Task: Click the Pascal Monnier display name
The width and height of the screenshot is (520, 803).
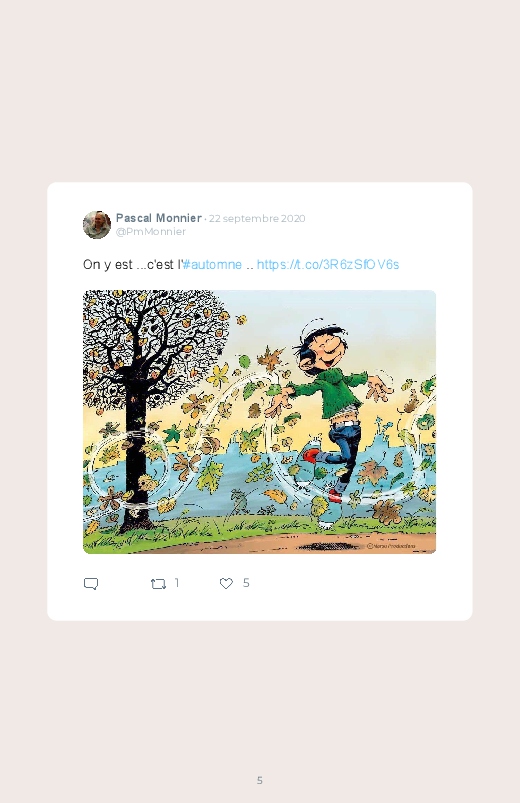Action: pyautogui.click(x=158, y=218)
